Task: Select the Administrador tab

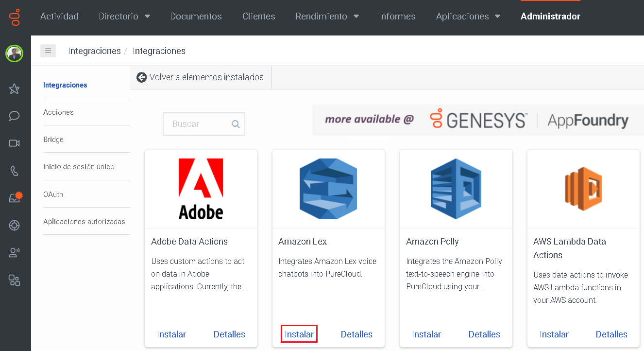Action: [550, 17]
